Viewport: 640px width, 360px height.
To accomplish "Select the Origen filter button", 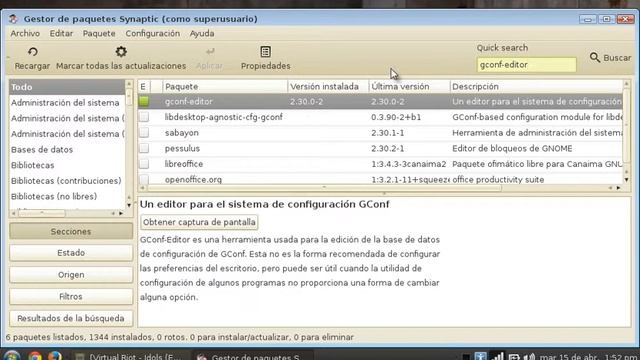I will pyautogui.click(x=71, y=275).
